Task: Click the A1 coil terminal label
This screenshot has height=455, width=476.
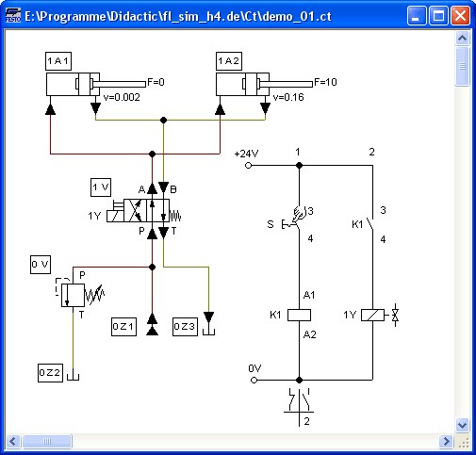Action: [309, 295]
